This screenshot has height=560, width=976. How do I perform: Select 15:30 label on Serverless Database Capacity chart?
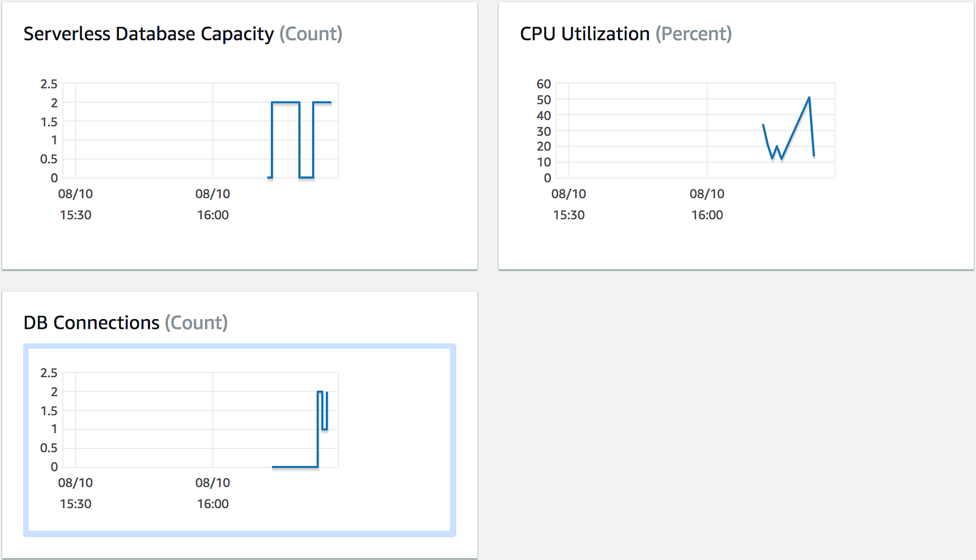(x=76, y=215)
